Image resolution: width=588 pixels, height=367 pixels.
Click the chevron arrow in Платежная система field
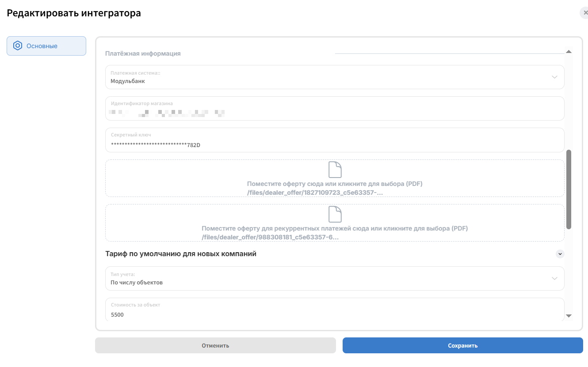point(554,77)
